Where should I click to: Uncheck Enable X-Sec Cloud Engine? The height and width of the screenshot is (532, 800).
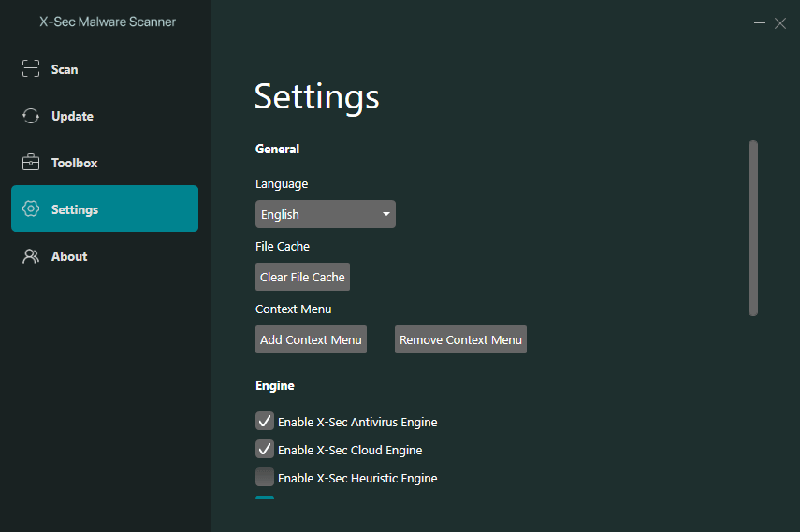tap(265, 450)
